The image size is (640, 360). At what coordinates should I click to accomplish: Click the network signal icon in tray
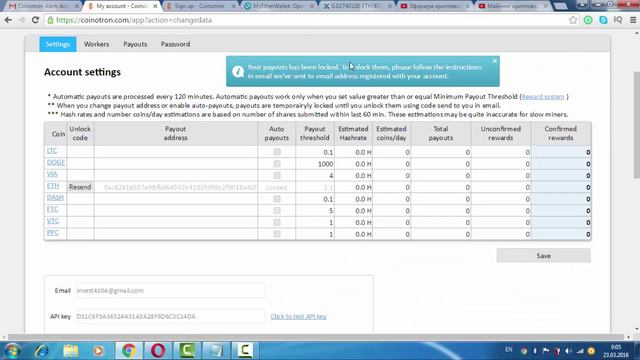click(x=580, y=351)
